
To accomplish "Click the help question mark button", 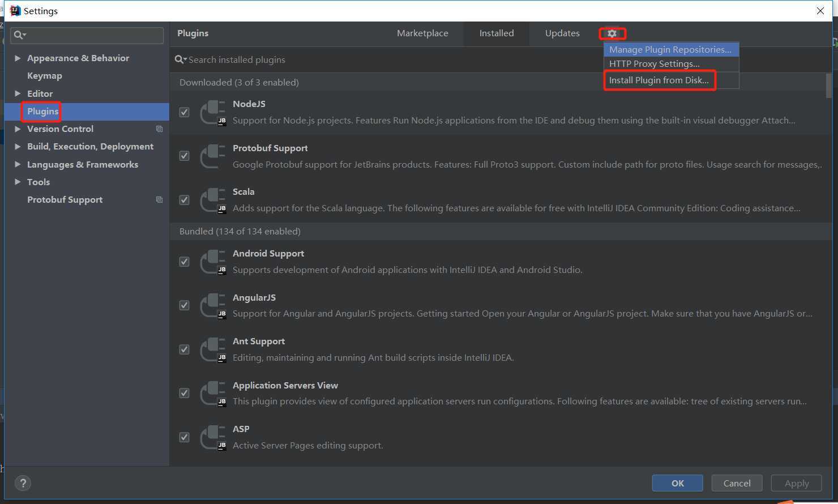I will 23,483.
